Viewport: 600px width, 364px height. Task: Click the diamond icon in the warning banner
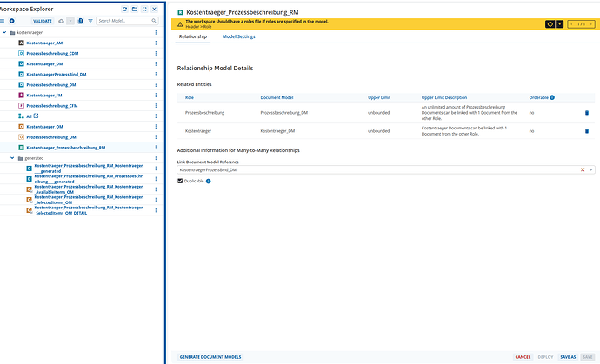[550, 24]
